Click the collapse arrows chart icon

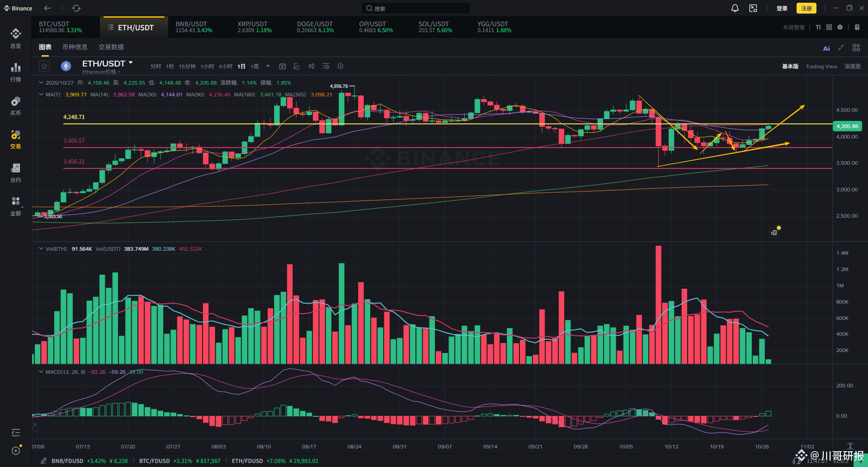[841, 48]
